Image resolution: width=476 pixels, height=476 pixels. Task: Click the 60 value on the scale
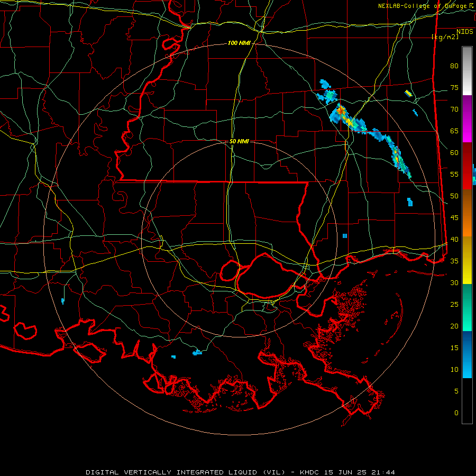click(454, 153)
